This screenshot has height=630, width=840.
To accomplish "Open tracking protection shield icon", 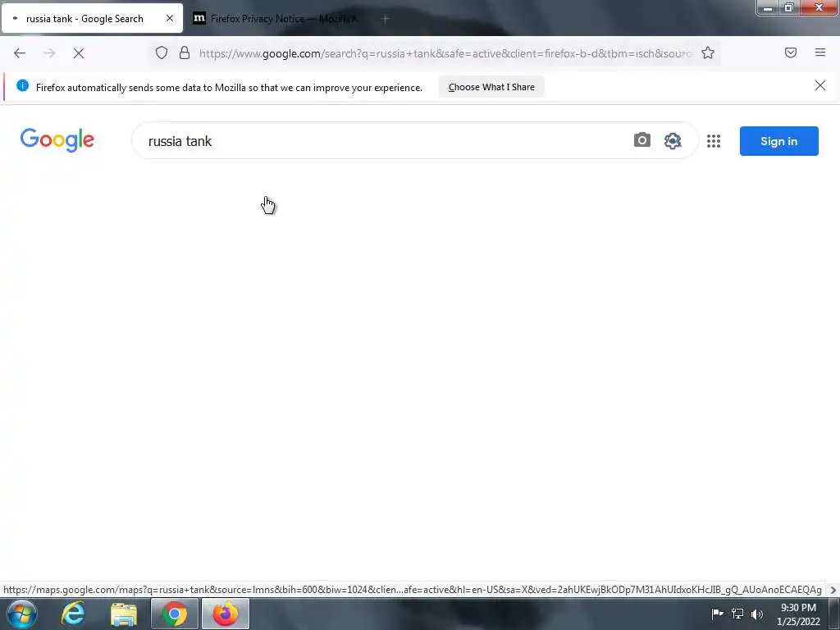I will pos(162,52).
